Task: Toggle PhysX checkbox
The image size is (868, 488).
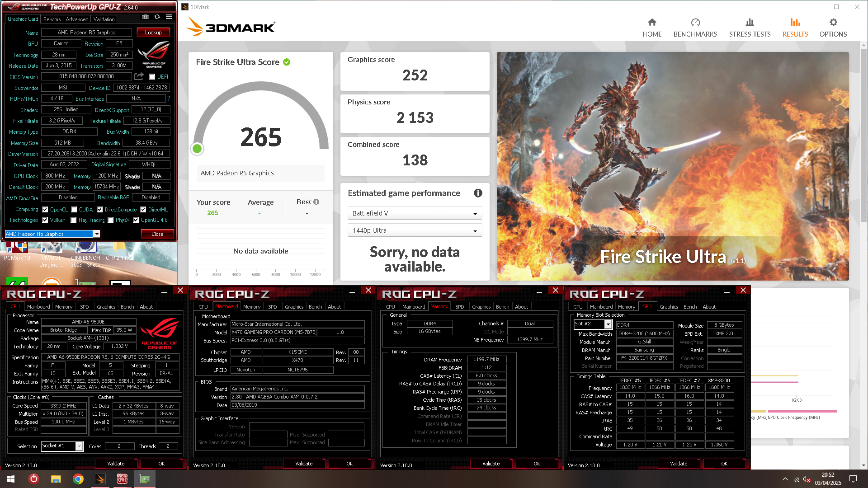Action: [x=111, y=220]
